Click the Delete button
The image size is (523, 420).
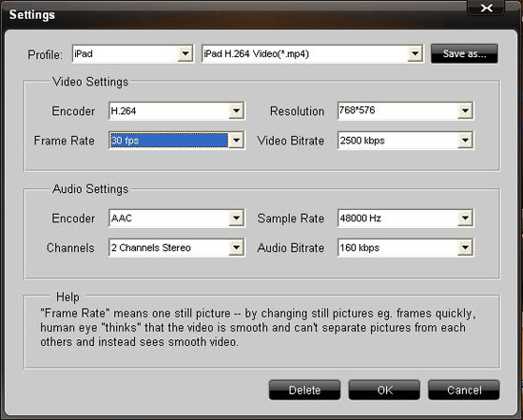pyautogui.click(x=304, y=390)
